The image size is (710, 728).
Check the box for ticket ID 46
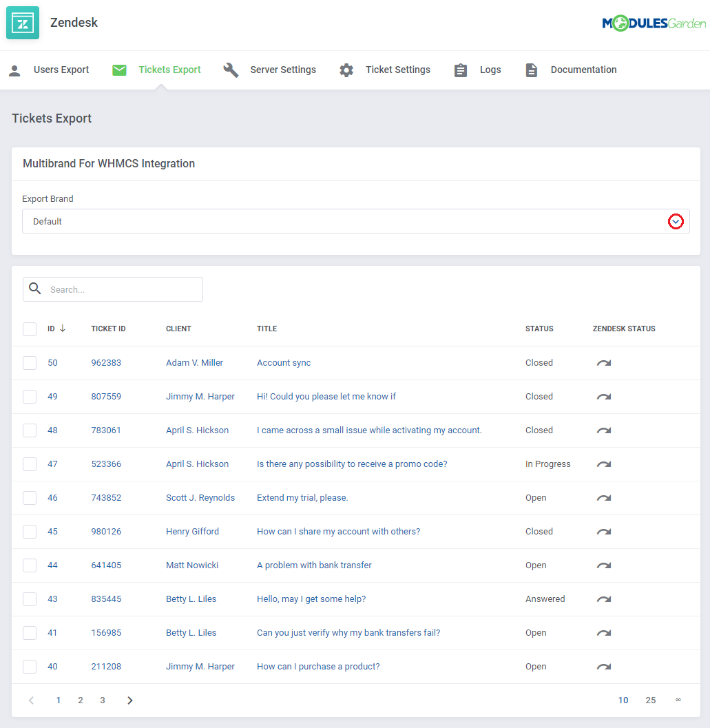[30, 498]
